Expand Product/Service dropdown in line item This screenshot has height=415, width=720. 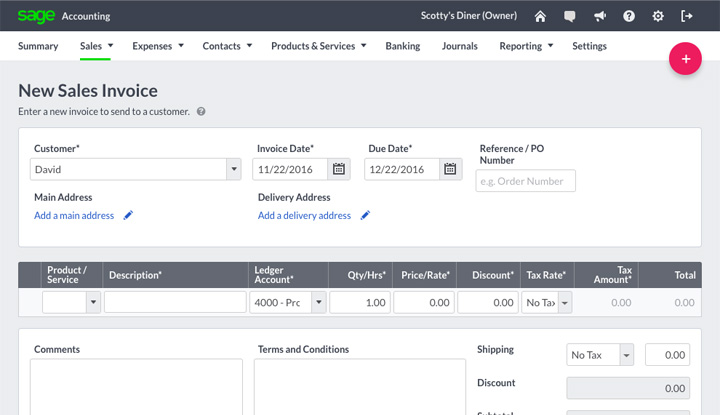tap(93, 302)
